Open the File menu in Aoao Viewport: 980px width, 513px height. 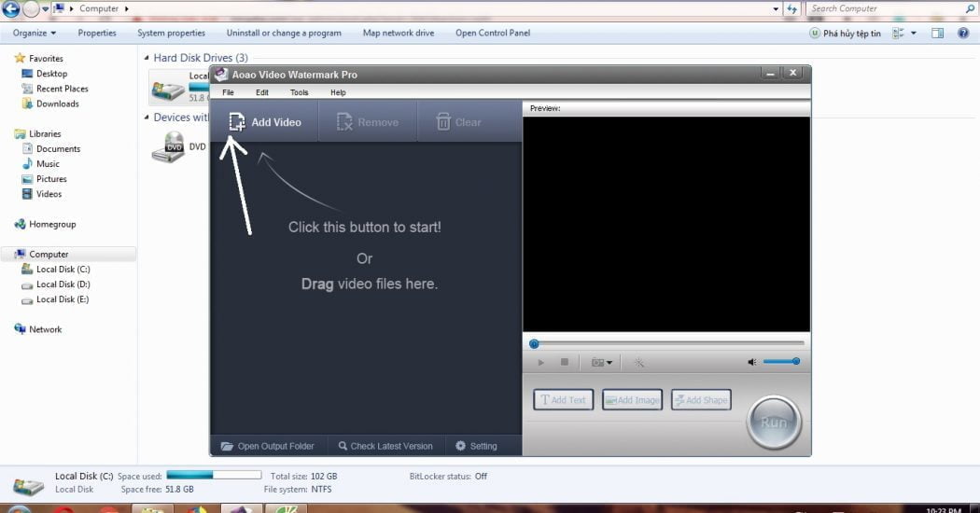pos(228,92)
